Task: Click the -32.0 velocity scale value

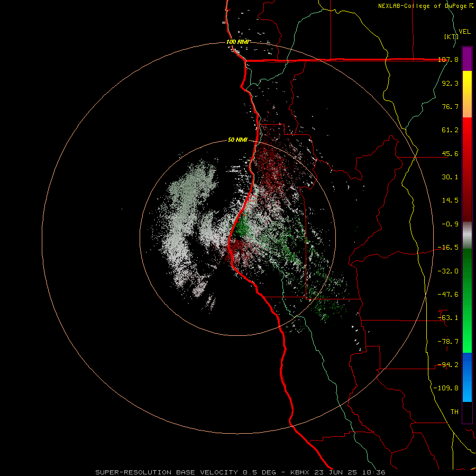Action: [448, 271]
